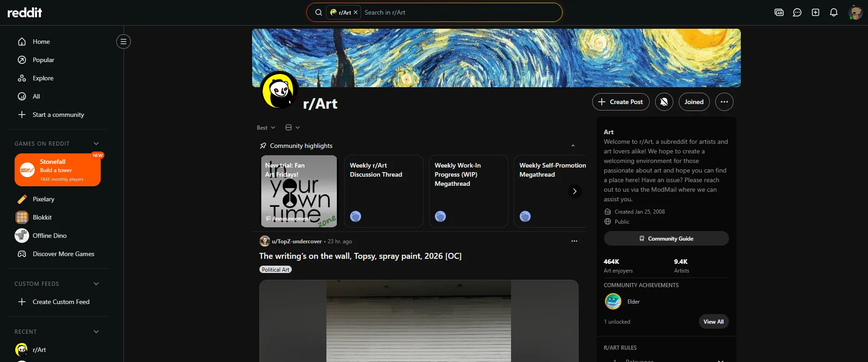Open the Offline Dino game
Viewport: 868px width, 362px height.
click(57, 236)
